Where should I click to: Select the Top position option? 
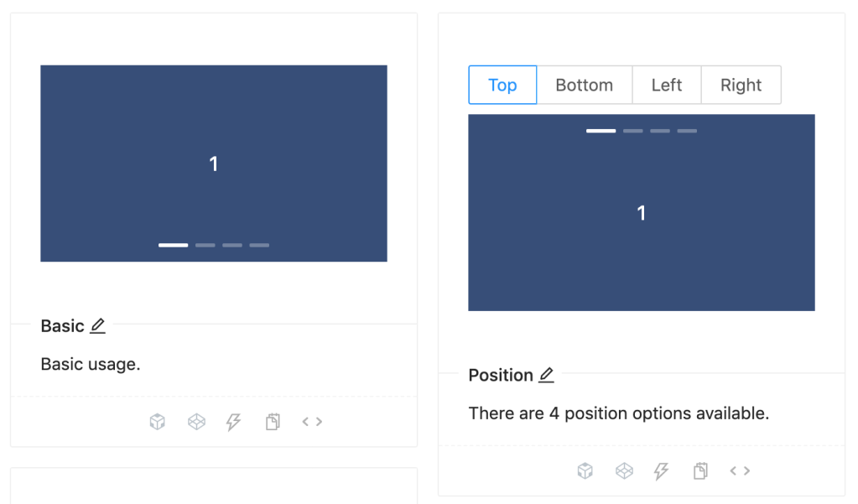click(x=502, y=86)
